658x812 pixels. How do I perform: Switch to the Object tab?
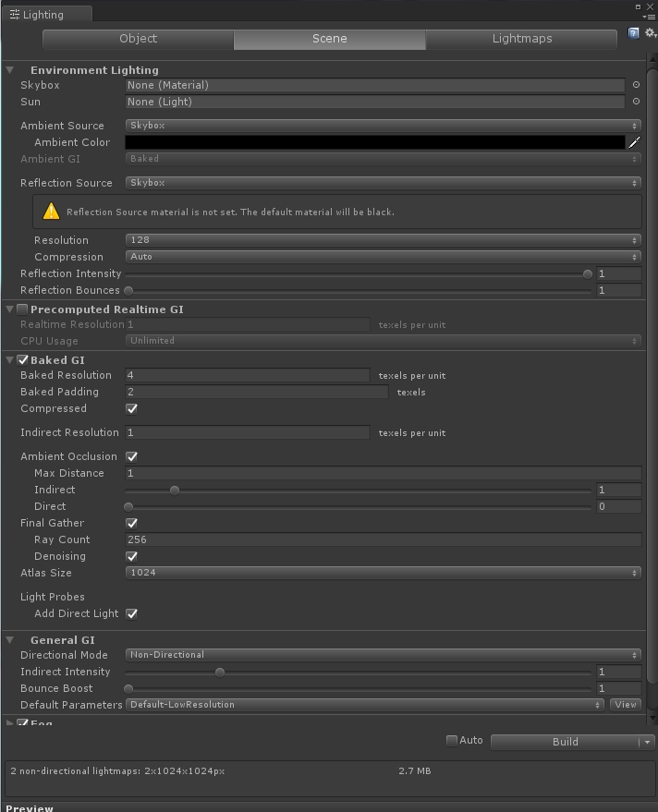(138, 40)
